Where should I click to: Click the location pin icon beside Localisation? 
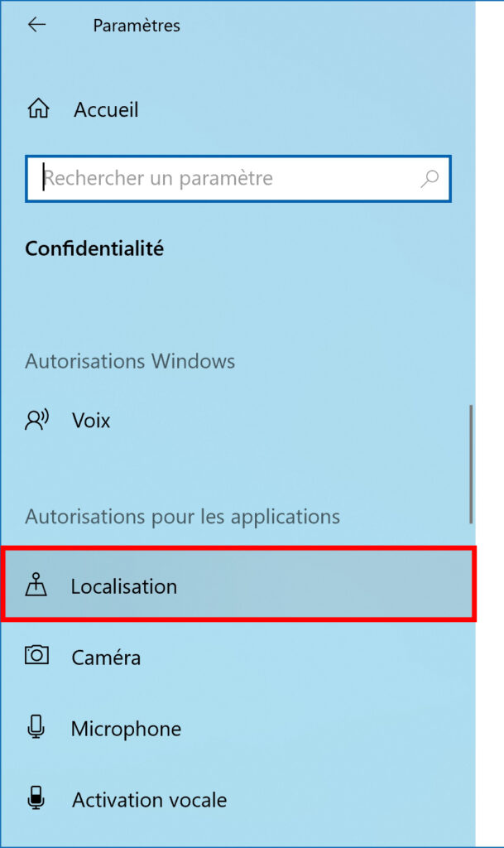pyautogui.click(x=36, y=585)
